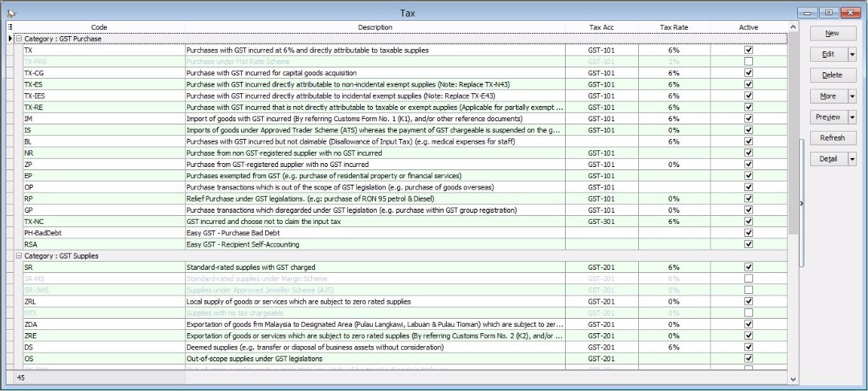This screenshot has height=391, width=868.
Task: Enable Active checkbox for NTX row
Action: click(x=749, y=313)
